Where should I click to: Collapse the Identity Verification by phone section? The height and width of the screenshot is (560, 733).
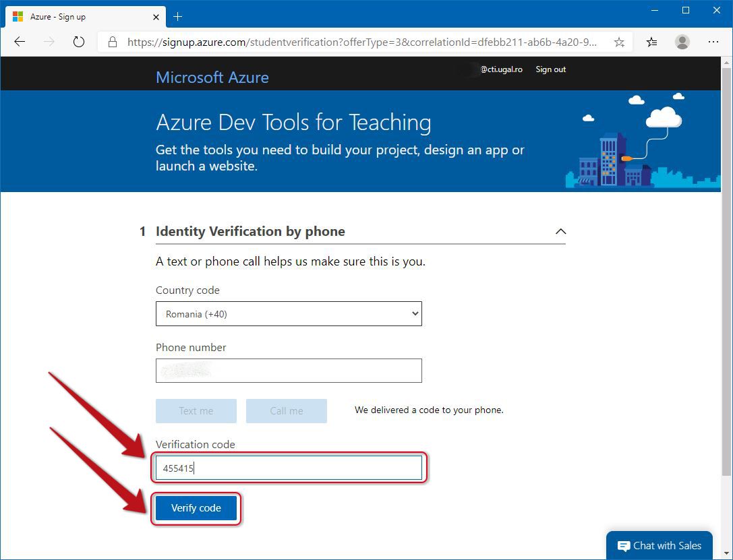[x=560, y=231]
